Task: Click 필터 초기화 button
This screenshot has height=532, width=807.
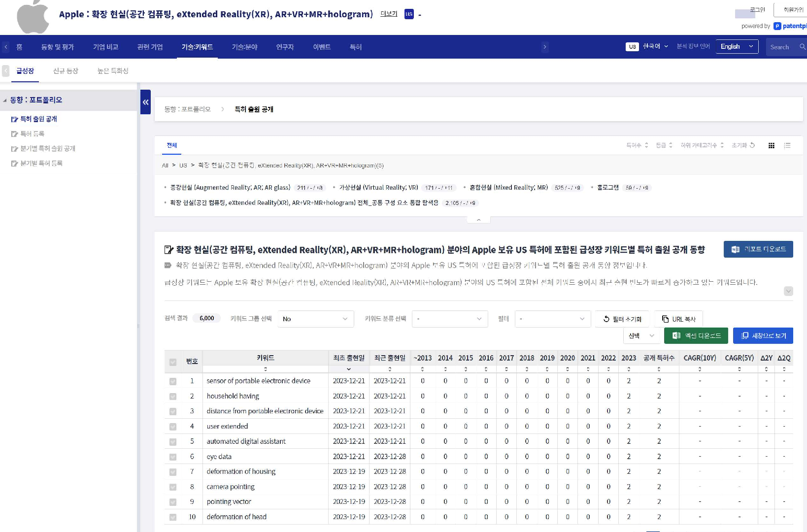Action: pos(622,319)
